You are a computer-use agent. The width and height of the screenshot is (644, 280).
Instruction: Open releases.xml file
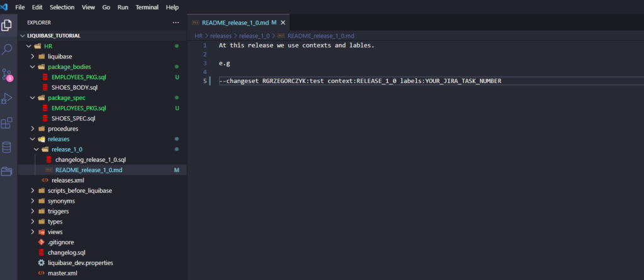tap(102, 180)
